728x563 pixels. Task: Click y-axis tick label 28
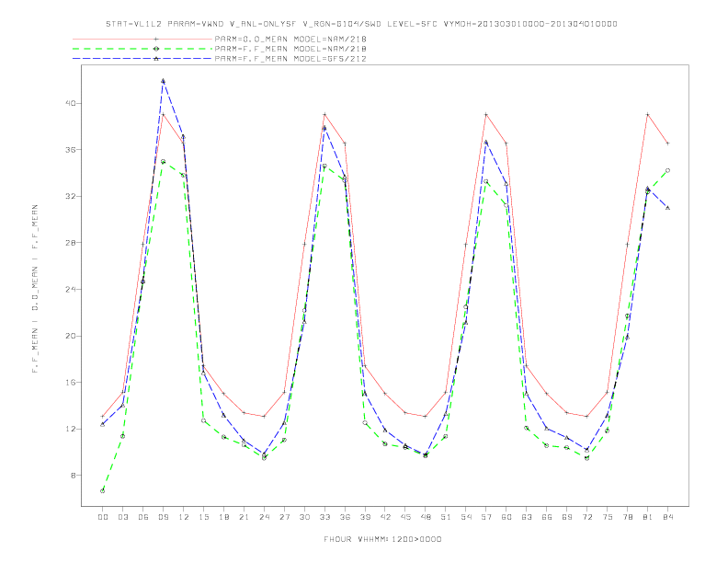tap(70, 243)
